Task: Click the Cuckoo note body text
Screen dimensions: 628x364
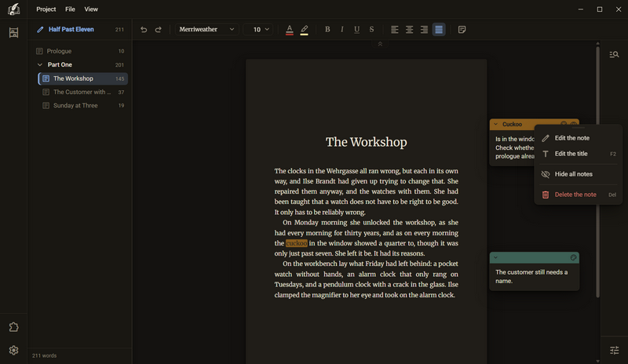Action: (x=515, y=147)
